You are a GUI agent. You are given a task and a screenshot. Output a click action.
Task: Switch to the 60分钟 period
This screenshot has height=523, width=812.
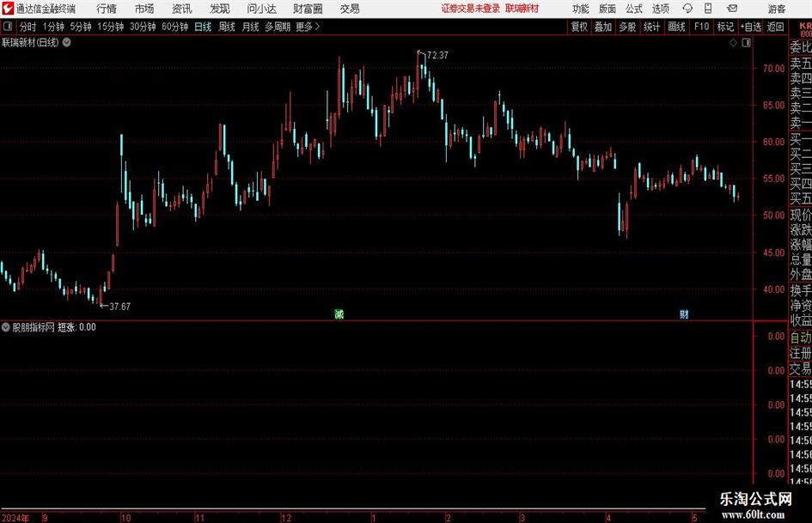pos(174,27)
